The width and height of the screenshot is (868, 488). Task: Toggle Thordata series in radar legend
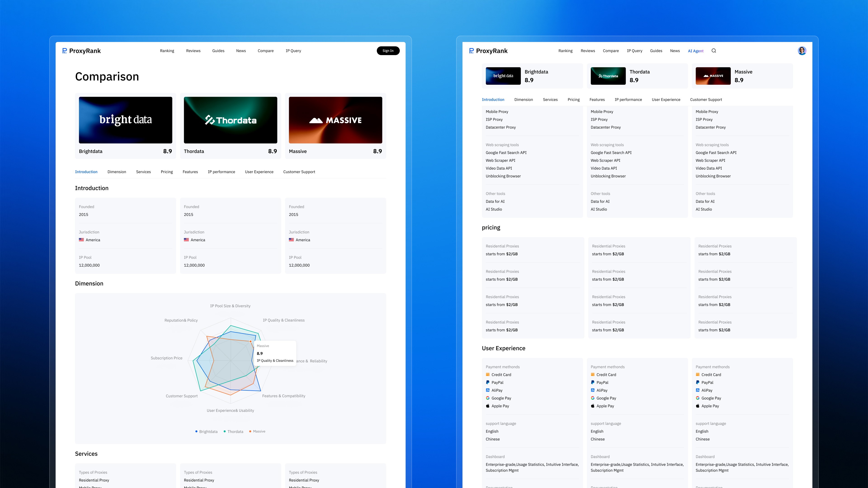233,432
